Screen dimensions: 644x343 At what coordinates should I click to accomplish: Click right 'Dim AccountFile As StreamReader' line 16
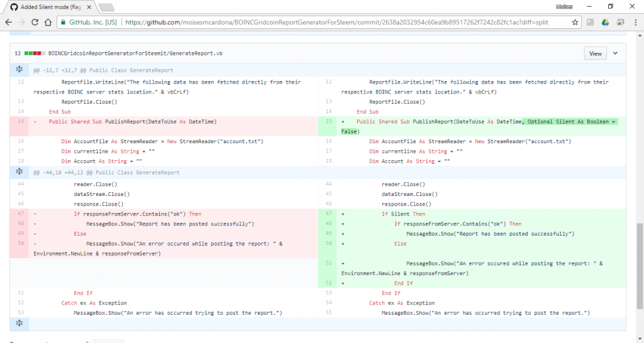(470, 141)
